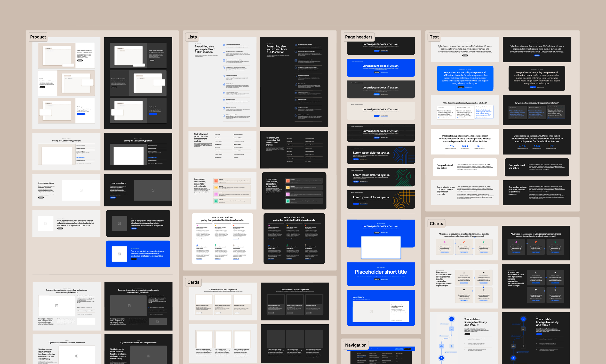Click image placeholder icon in blue product card

pos(119,254)
